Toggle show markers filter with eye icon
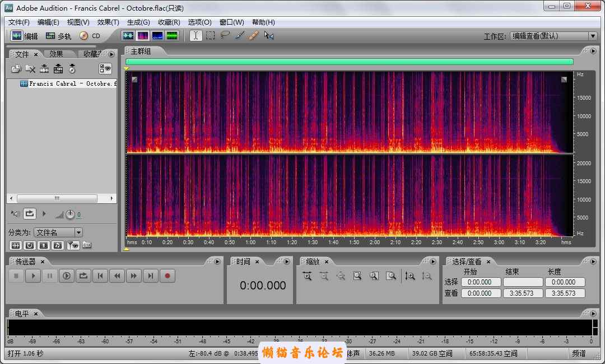The height and width of the screenshot is (364, 605). 72,245
